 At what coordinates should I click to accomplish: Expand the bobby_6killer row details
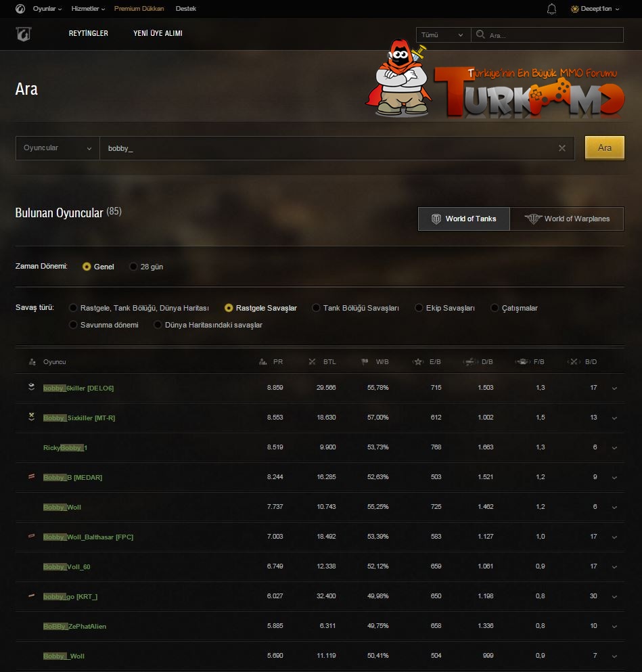tap(614, 388)
